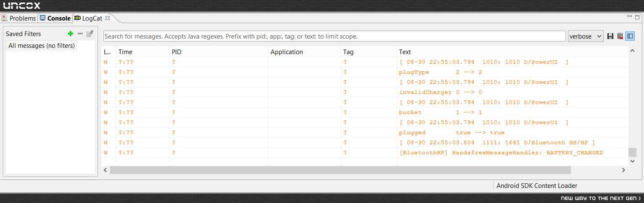This screenshot has width=644, height=203.
Task: Click the down arrow of the vertical scrollbar
Action: tap(633, 161)
